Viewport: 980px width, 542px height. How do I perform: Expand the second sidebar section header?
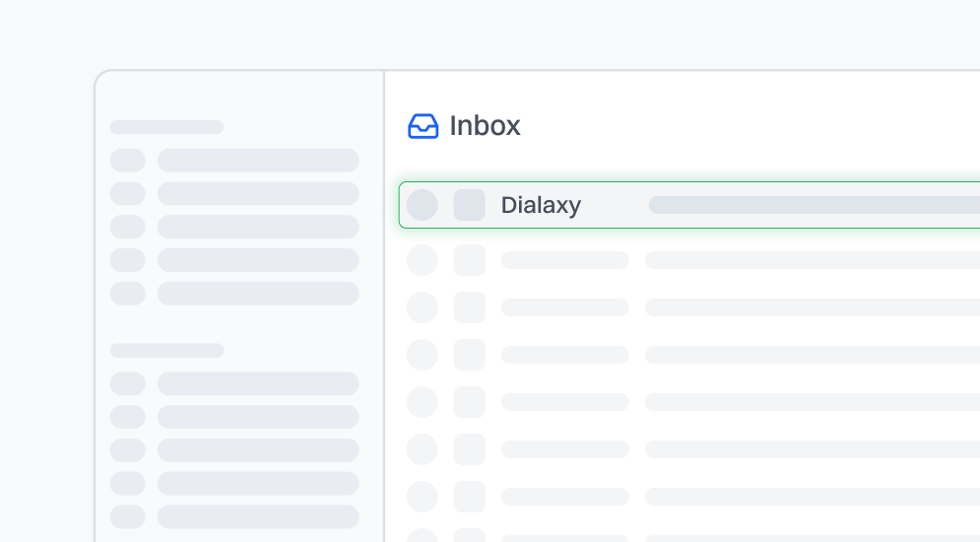pyautogui.click(x=166, y=351)
